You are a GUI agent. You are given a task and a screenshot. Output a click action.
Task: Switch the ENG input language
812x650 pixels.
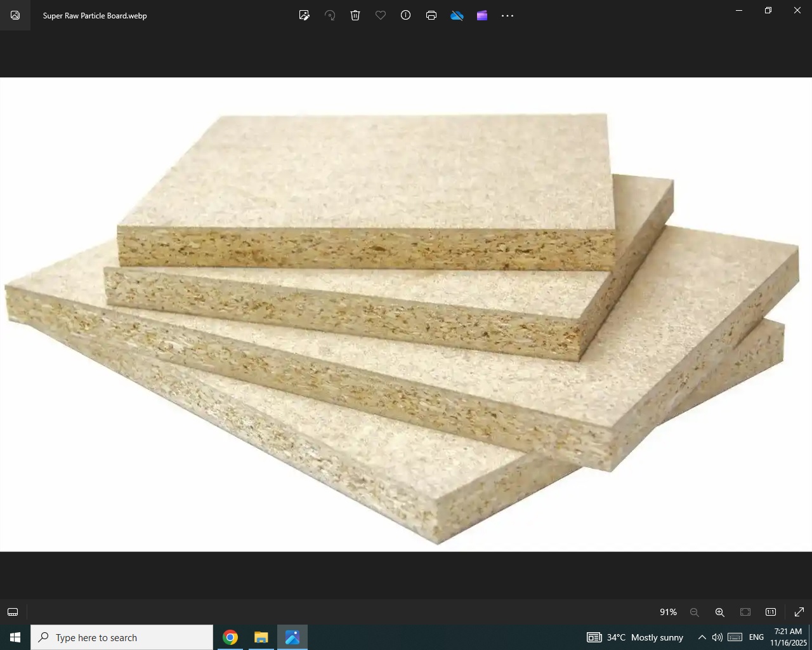[x=756, y=637]
